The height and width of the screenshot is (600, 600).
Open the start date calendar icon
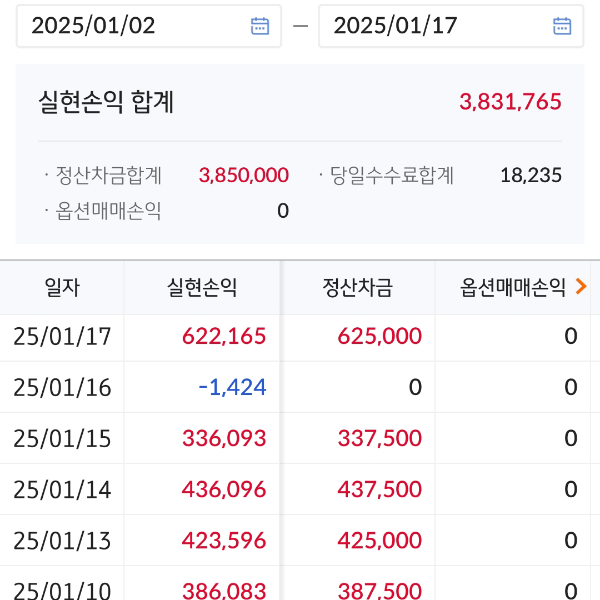click(260, 26)
